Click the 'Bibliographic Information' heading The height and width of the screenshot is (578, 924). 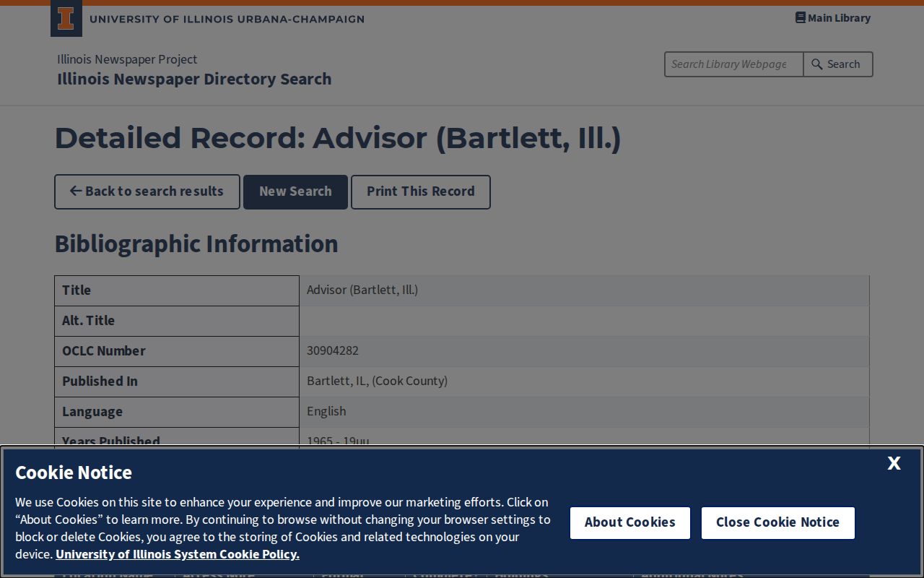(x=196, y=244)
